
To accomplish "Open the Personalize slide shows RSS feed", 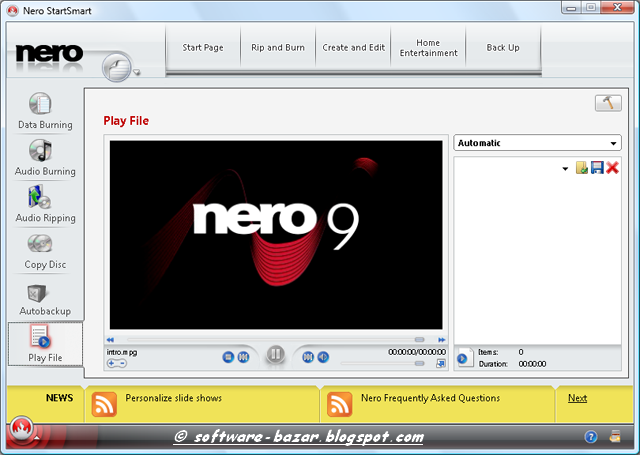I will coord(104,404).
